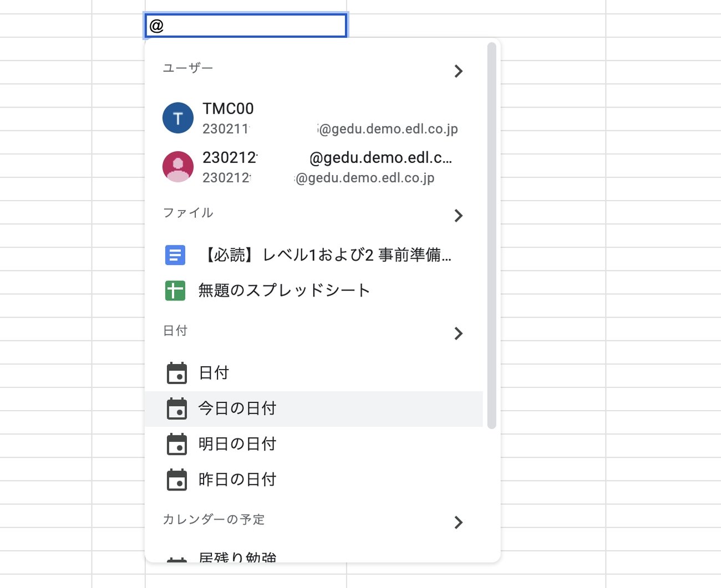Screen dimensions: 721x588
Task: Select the pink avatar of the 230212 user
Action: (x=178, y=167)
